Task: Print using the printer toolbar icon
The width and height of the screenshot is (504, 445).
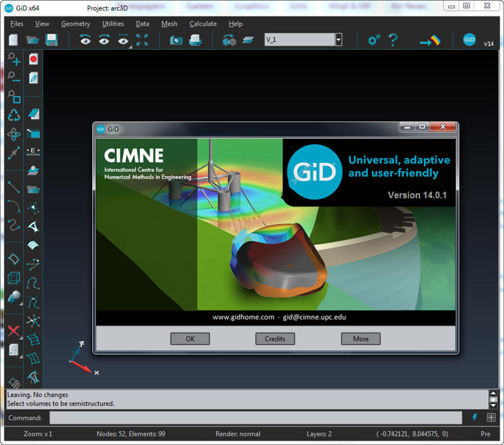Action: click(x=195, y=40)
